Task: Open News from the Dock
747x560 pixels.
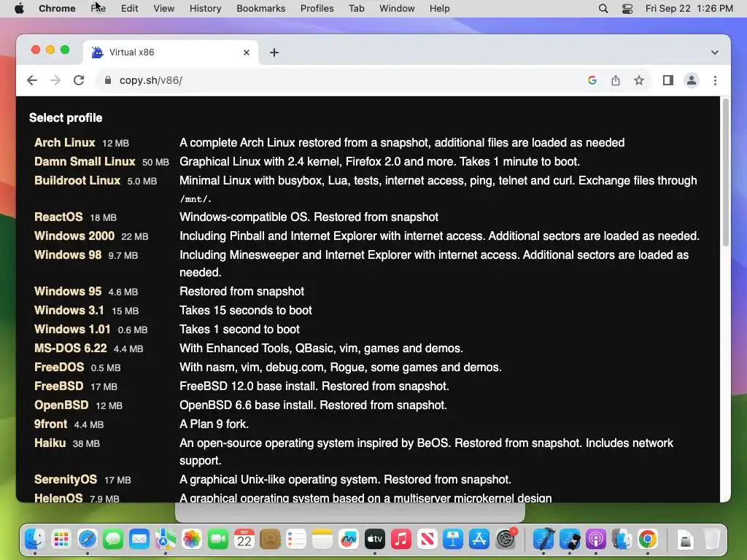Action: 427,539
